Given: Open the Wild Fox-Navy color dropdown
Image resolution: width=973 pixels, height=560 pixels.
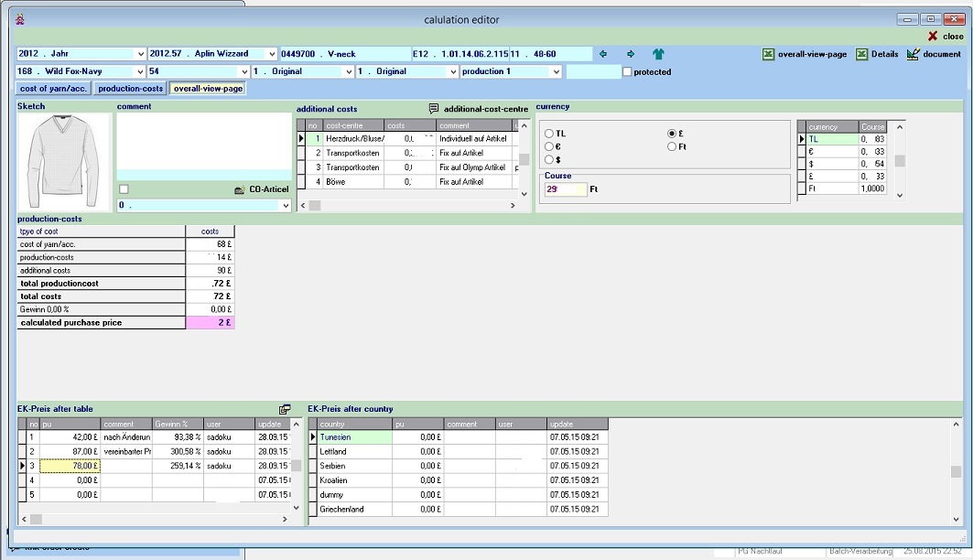Looking at the screenshot, I should pos(140,71).
